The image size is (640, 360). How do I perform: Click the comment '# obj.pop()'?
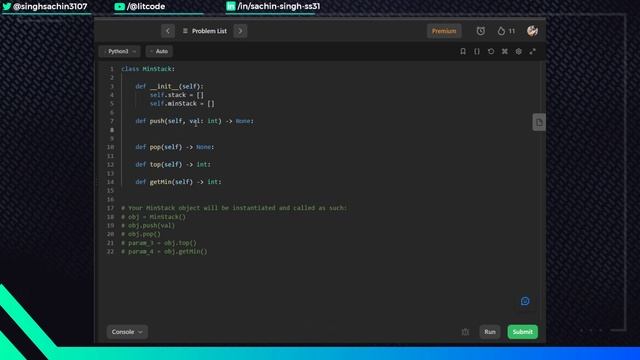pos(140,234)
